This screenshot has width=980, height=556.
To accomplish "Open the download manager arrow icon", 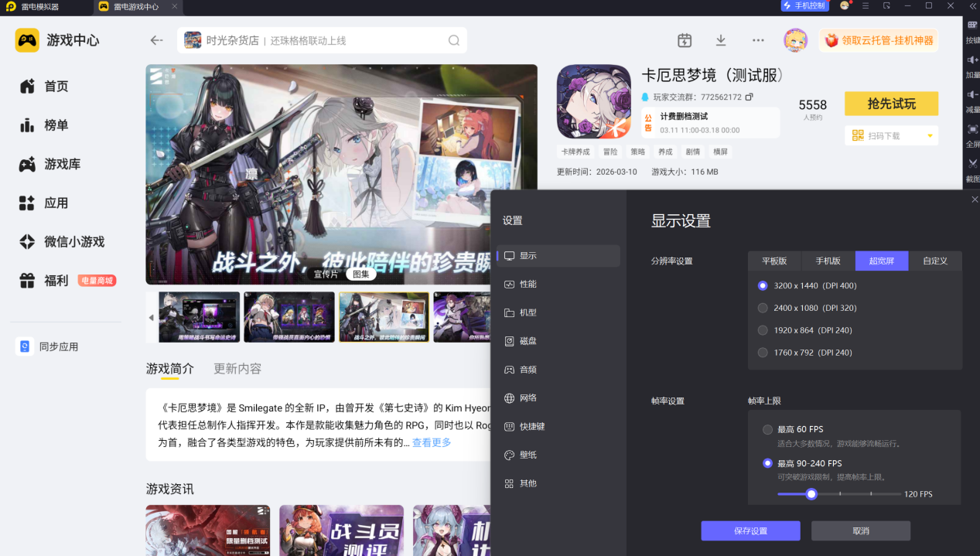I will (x=721, y=40).
